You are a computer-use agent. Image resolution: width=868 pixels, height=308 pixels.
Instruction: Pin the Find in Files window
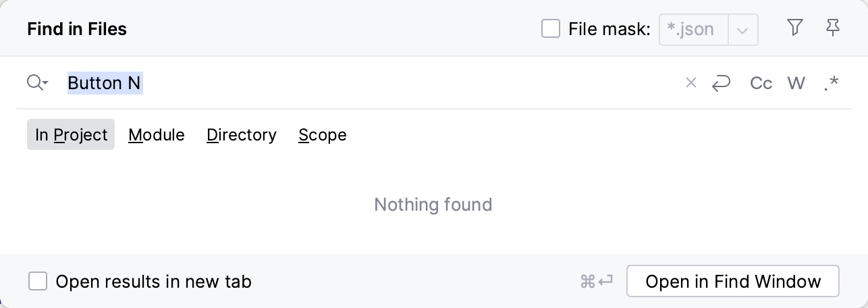pos(833,28)
